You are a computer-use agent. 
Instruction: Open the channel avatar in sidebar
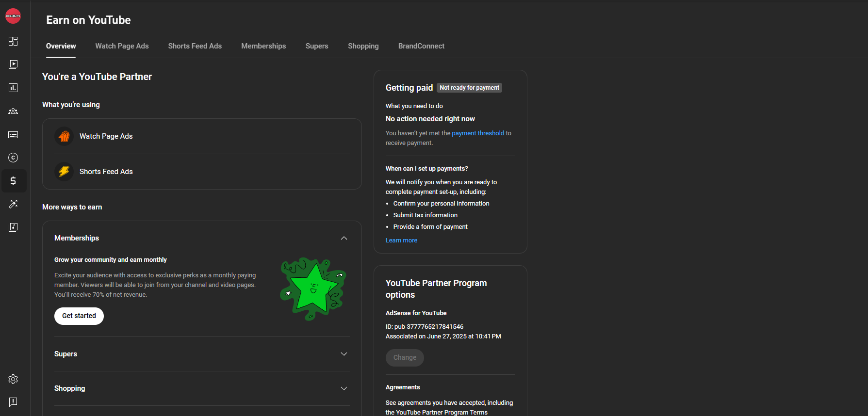[13, 16]
